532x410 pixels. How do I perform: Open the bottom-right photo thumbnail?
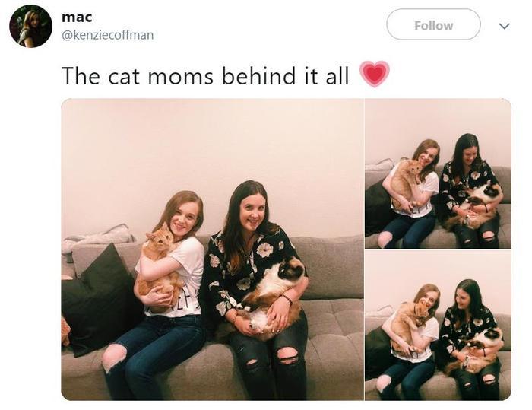(x=438, y=326)
